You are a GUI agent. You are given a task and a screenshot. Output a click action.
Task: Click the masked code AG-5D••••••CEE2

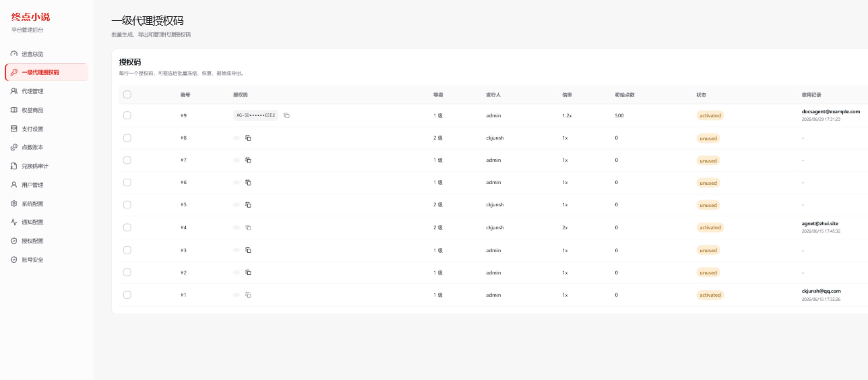[256, 115]
